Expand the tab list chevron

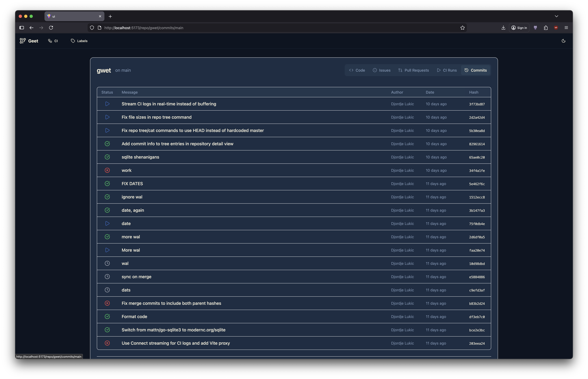pos(556,16)
